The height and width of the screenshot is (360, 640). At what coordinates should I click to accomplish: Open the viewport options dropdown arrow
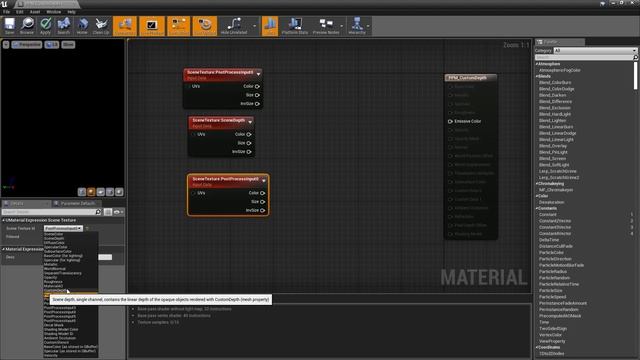click(x=6, y=44)
